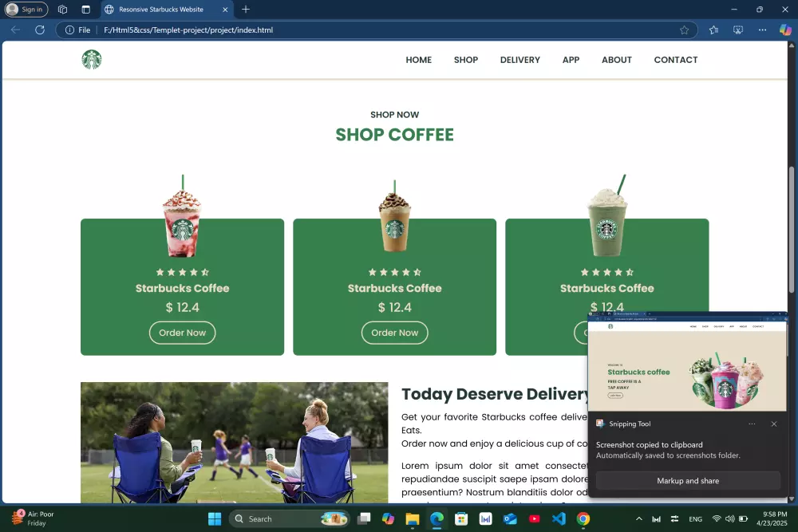This screenshot has width=798, height=532.
Task: Open Visual Studio Code from the taskbar
Action: point(559,518)
